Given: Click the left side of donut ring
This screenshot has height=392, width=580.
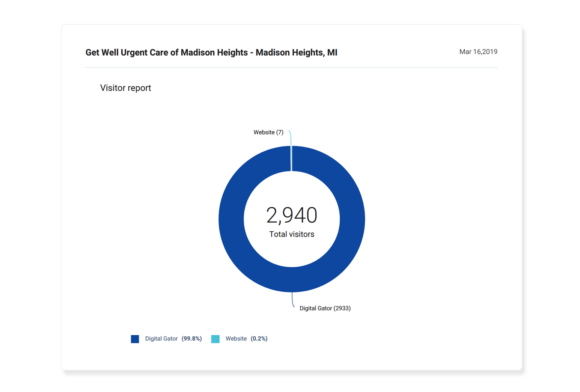Looking at the screenshot, I should 231,219.
